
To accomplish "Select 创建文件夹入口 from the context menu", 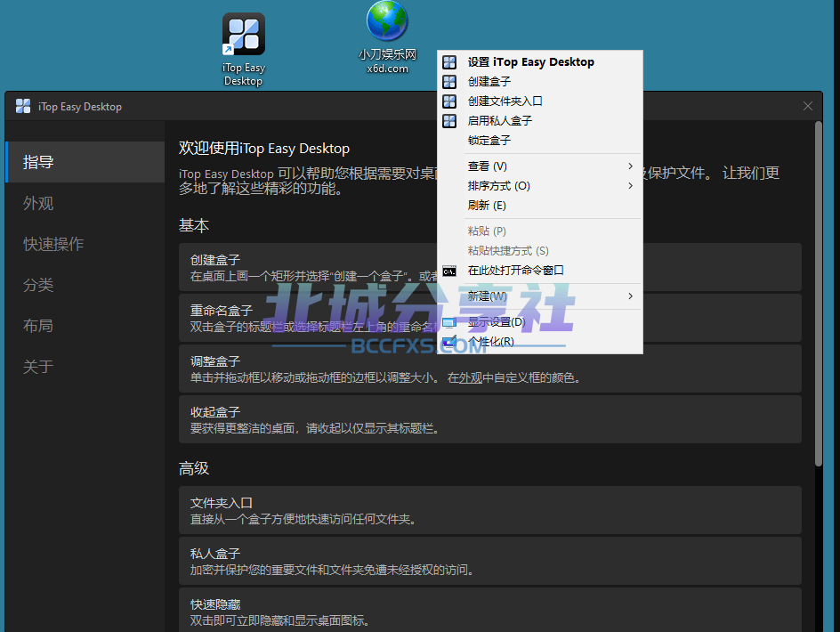I will point(540,101).
